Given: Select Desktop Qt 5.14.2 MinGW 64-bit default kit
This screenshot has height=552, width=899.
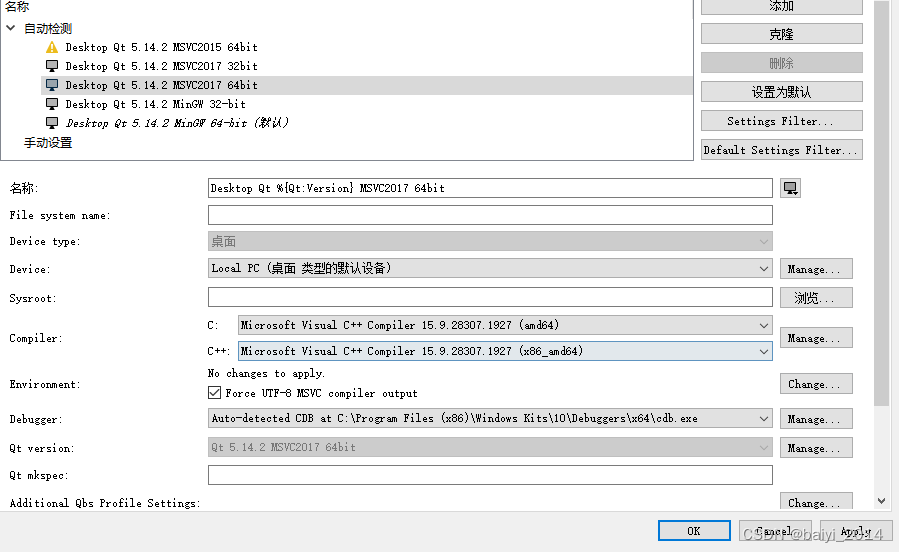Looking at the screenshot, I should [x=177, y=123].
